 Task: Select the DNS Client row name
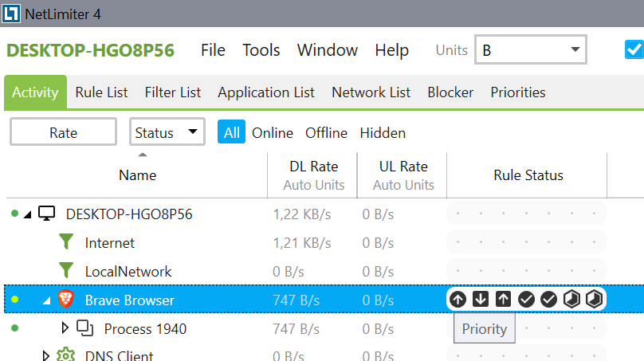point(119,355)
